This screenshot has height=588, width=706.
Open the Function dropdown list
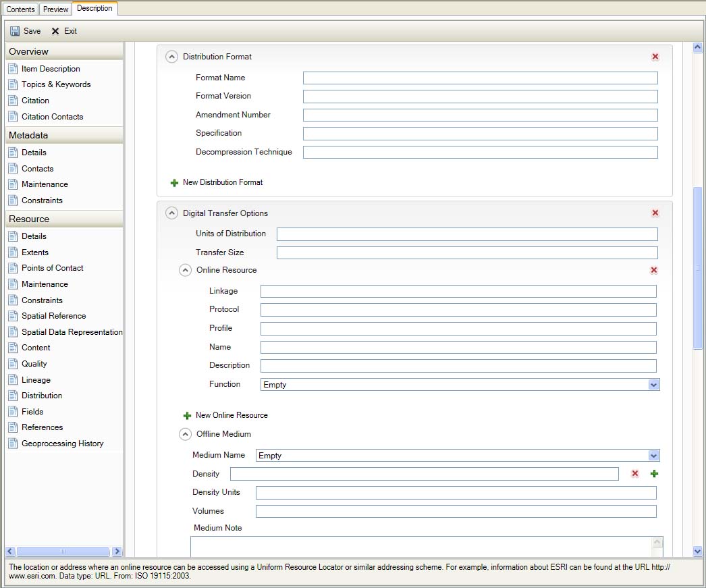tap(653, 385)
